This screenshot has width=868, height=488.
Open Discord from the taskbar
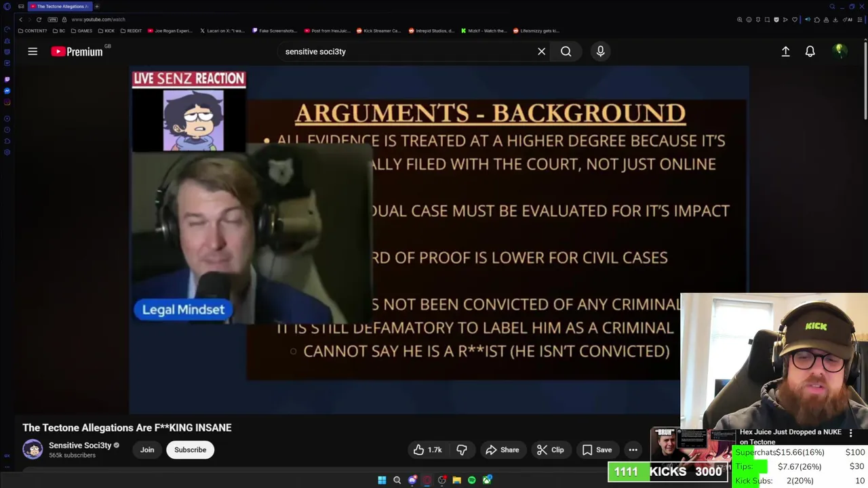(412, 480)
